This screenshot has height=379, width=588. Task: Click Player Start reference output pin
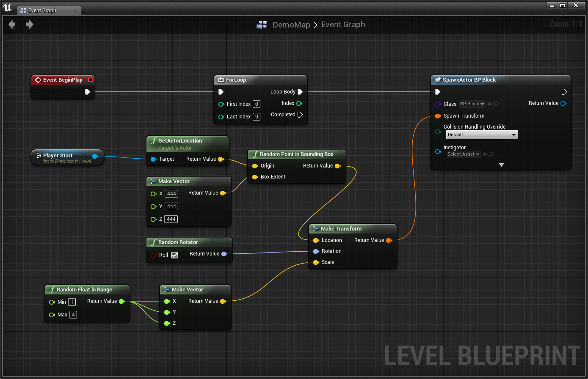coord(95,156)
